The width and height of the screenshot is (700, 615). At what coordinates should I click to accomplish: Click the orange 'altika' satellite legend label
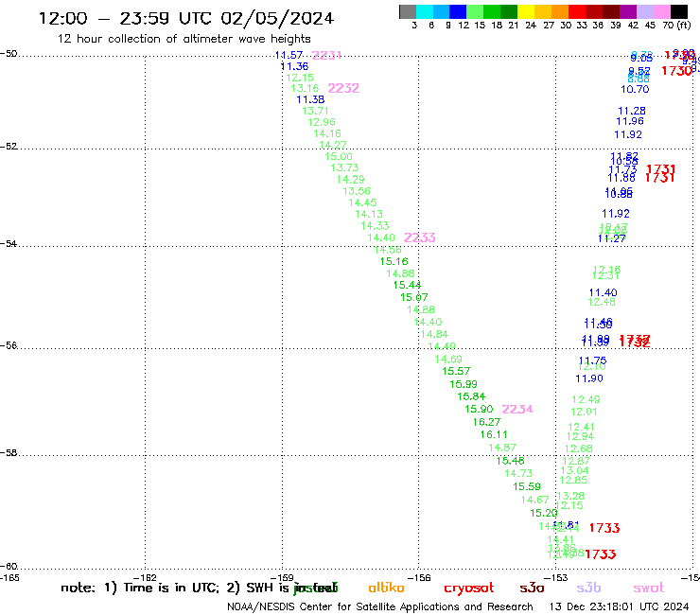(x=386, y=588)
